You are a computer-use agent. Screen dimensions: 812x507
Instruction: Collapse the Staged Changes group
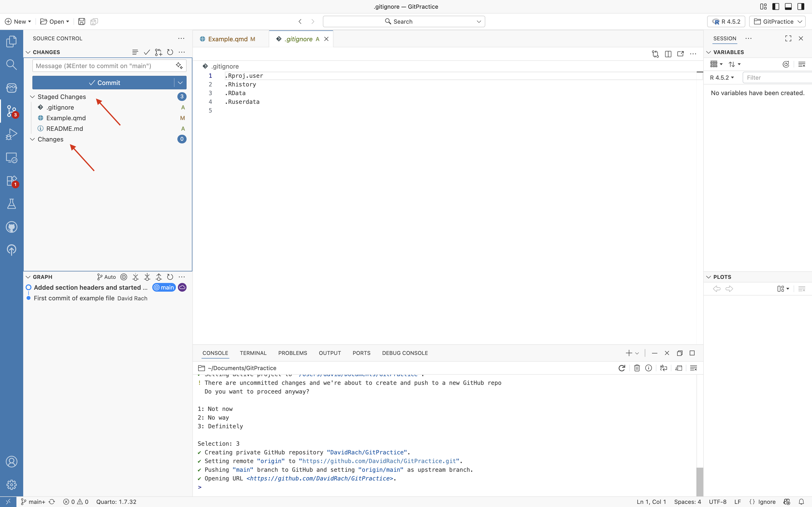(x=33, y=97)
